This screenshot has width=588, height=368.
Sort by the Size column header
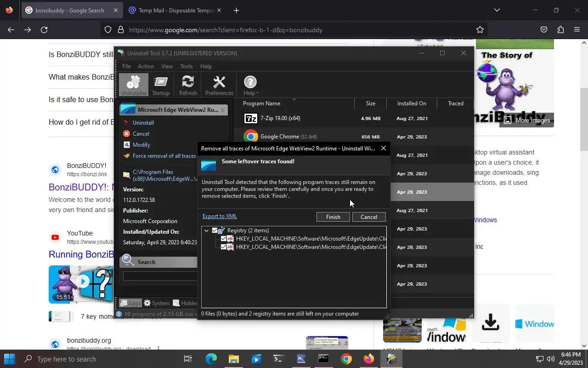pos(370,103)
